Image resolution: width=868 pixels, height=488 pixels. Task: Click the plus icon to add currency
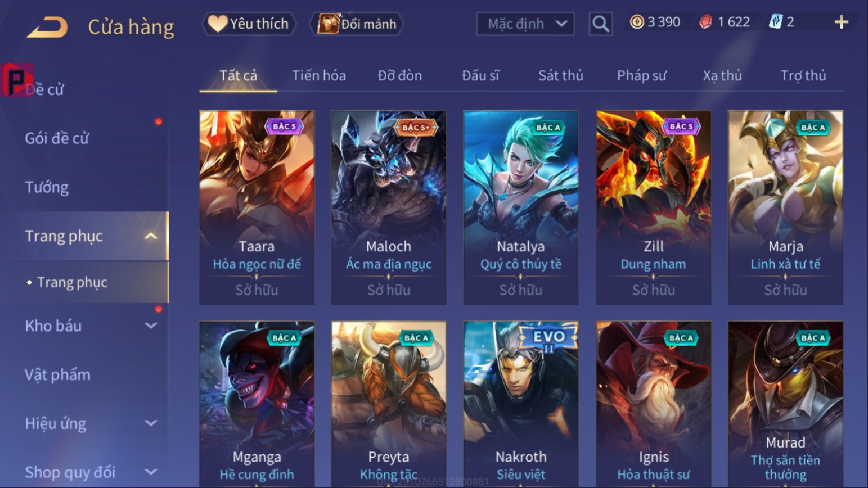(x=841, y=22)
